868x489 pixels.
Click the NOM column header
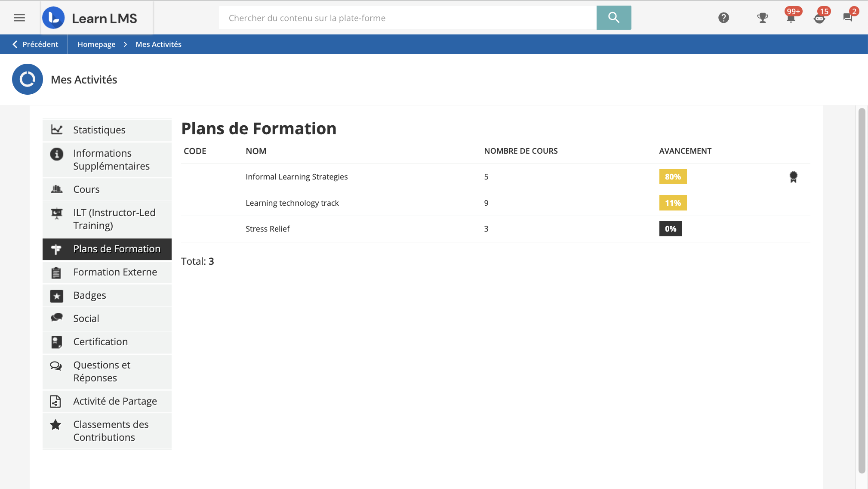pos(256,151)
